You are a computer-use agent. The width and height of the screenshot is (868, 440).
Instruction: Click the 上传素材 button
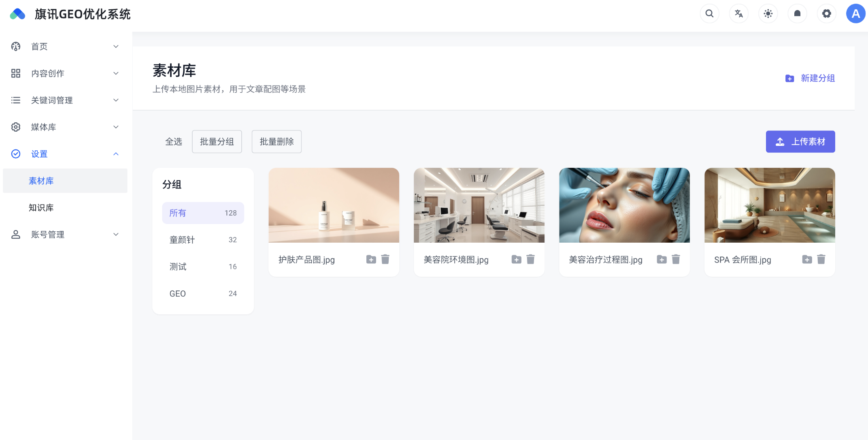point(800,142)
